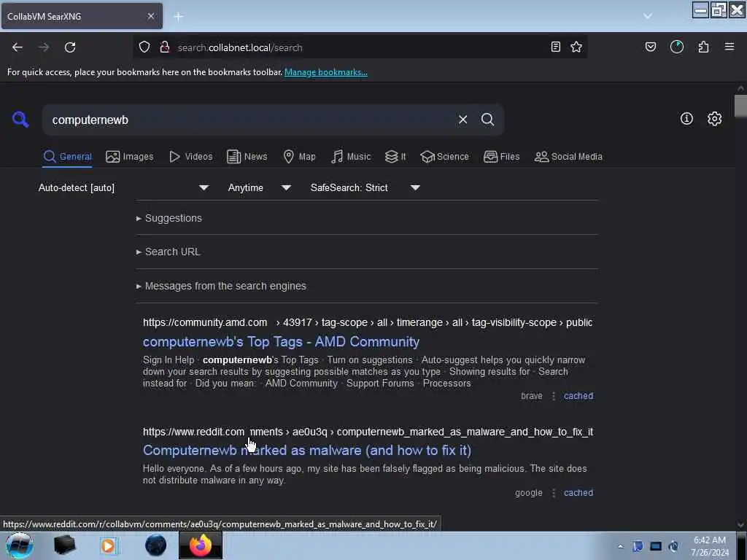
Task: Click the SearXNG magnifier logo
Action: (20, 120)
